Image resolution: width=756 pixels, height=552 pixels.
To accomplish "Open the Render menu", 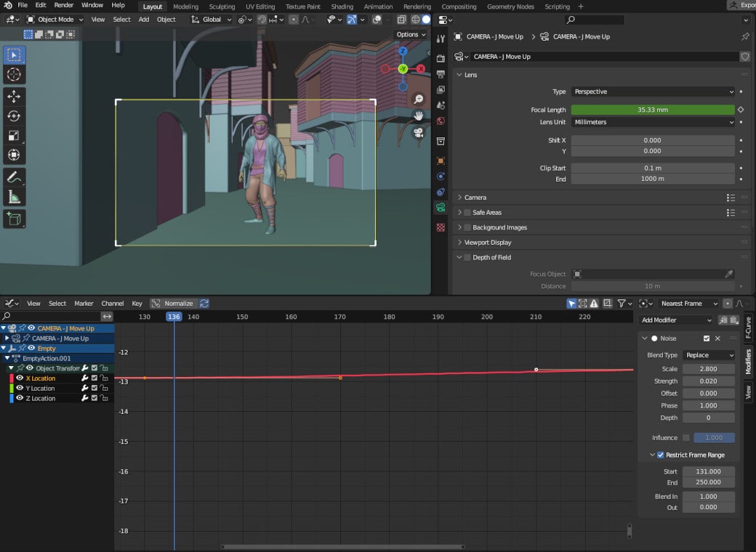I will tap(63, 5).
